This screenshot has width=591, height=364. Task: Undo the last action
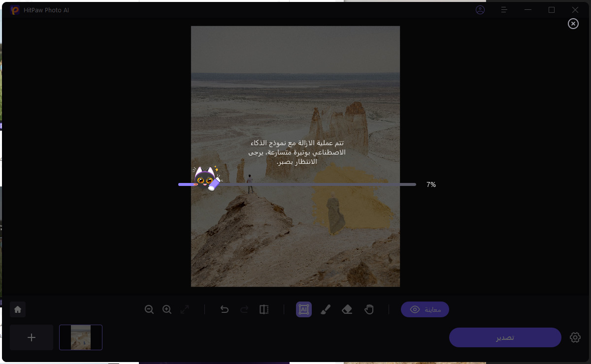click(225, 309)
